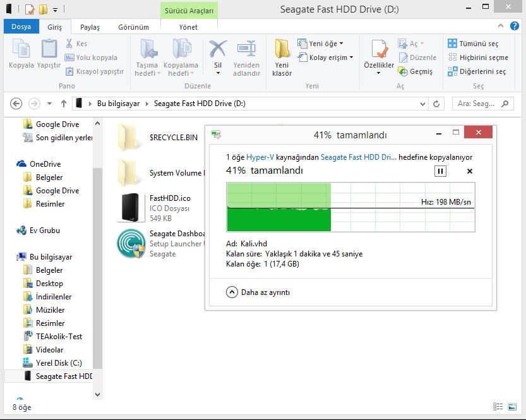Click Sürücü Araçları contextual tab header
Screen dimensions: 526x420
189,10
